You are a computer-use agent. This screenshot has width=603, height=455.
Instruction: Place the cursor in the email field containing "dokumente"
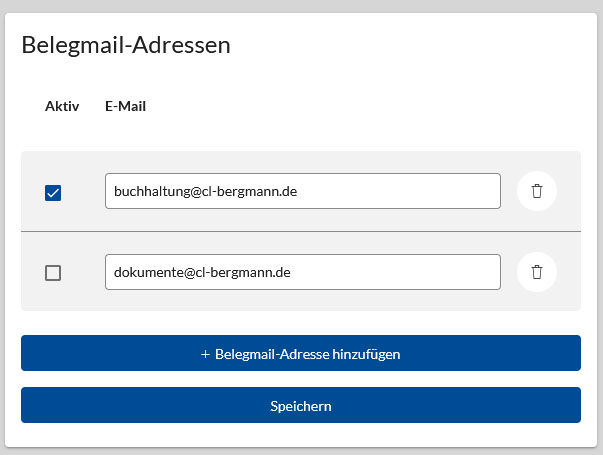pyautogui.click(x=303, y=272)
